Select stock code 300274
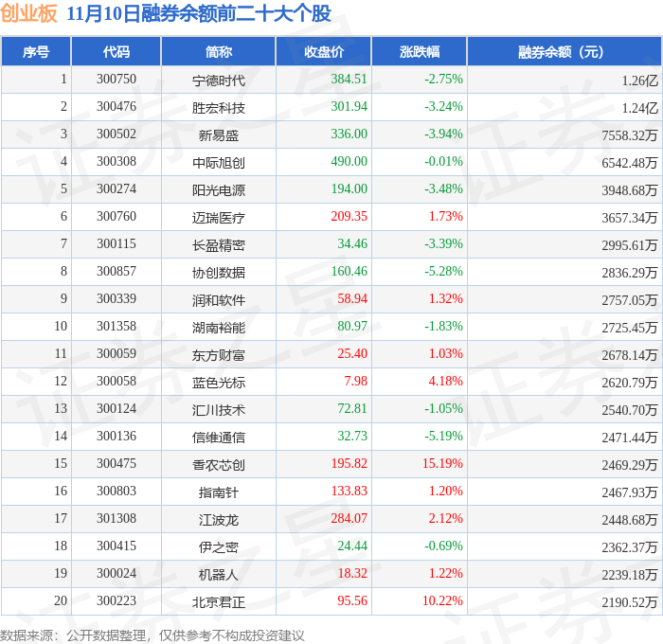This screenshot has height=644, width=663. point(116,189)
